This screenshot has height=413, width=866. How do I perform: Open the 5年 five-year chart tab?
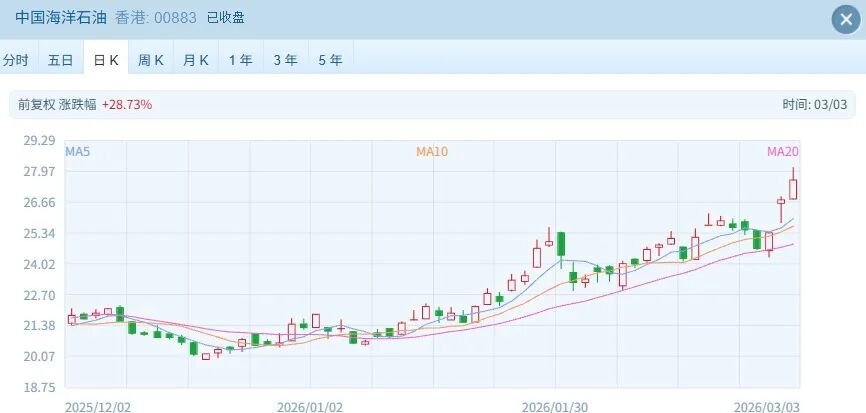point(330,60)
